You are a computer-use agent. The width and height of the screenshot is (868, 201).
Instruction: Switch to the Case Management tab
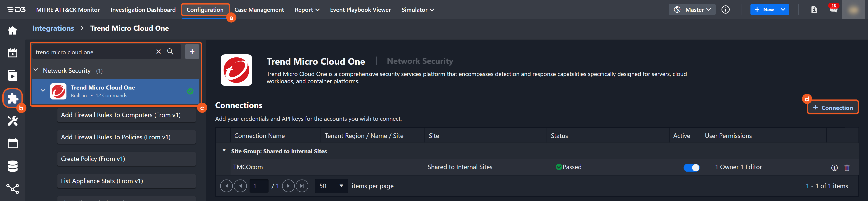pos(259,10)
